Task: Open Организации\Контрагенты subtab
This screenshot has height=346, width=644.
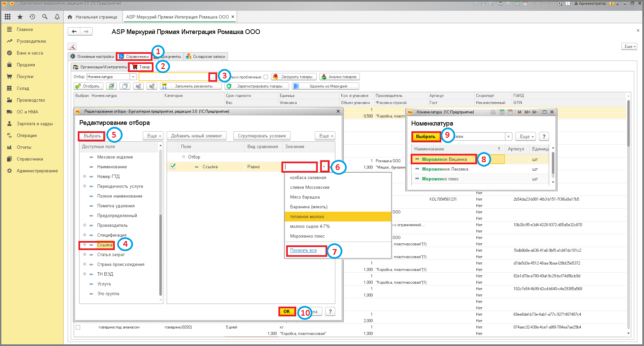Action: coord(100,67)
